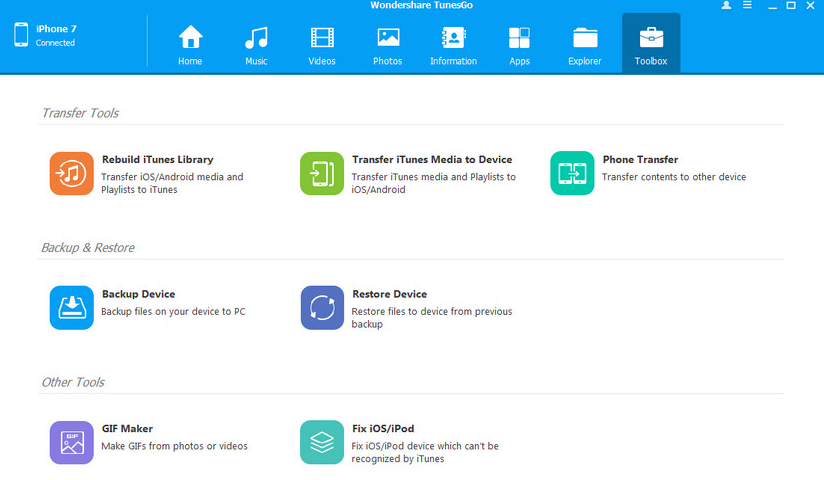Viewport: 824px width, 480px height.
Task: Click the 'Connected' status text
Action: pos(55,43)
